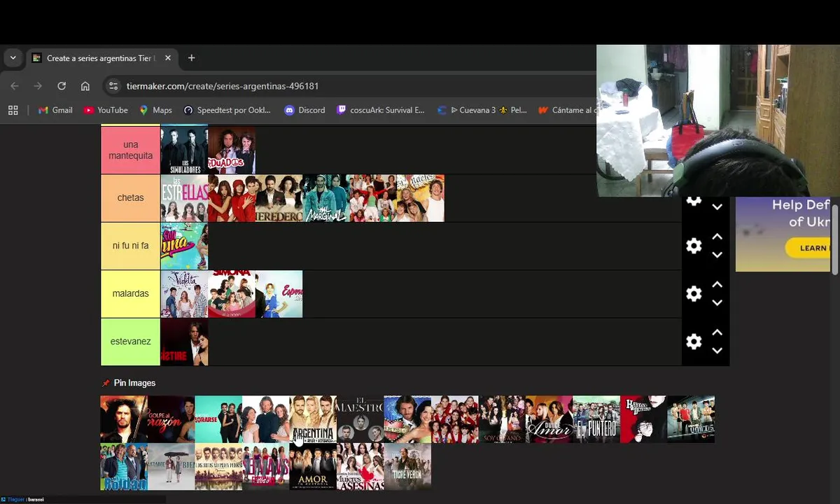840x504 pixels.
Task: Move ni fu ni fa tier up
Action: [x=717, y=237]
